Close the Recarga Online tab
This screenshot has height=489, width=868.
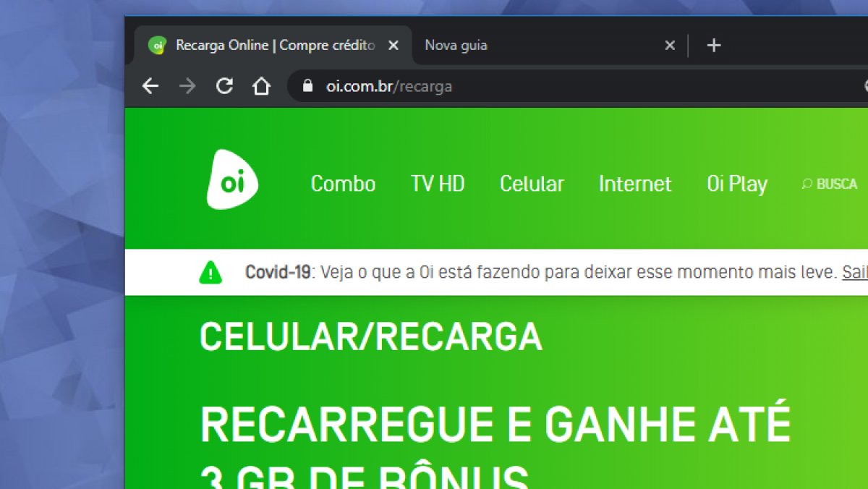pyautogui.click(x=393, y=46)
